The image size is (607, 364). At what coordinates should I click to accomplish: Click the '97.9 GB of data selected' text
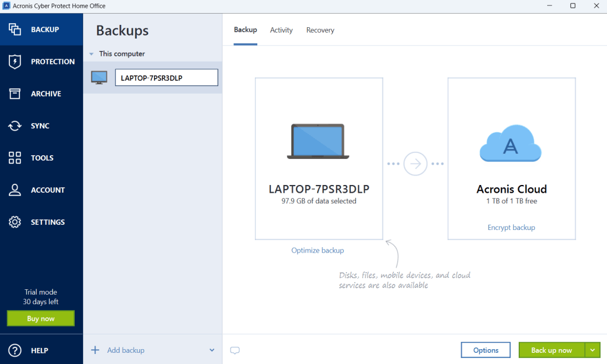coord(318,201)
